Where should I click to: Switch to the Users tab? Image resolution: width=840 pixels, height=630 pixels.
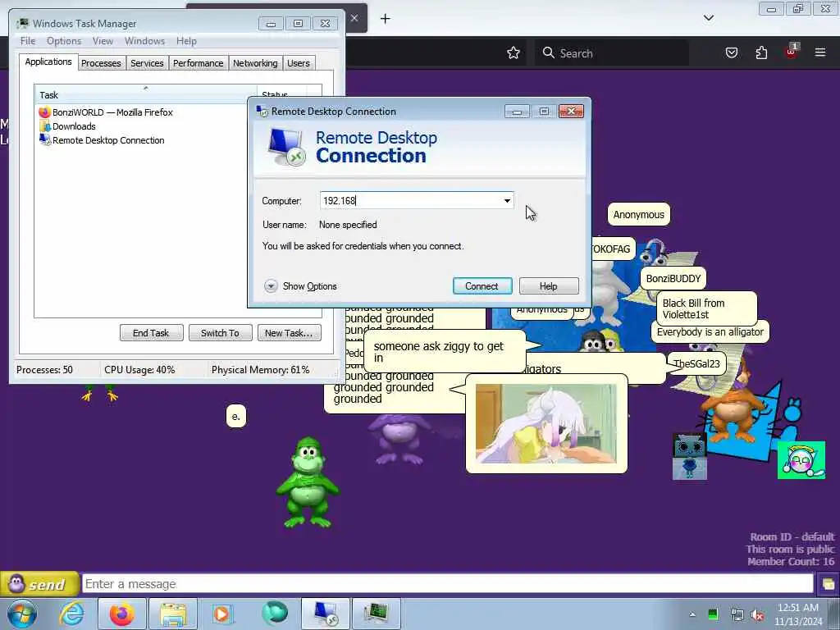click(x=299, y=63)
